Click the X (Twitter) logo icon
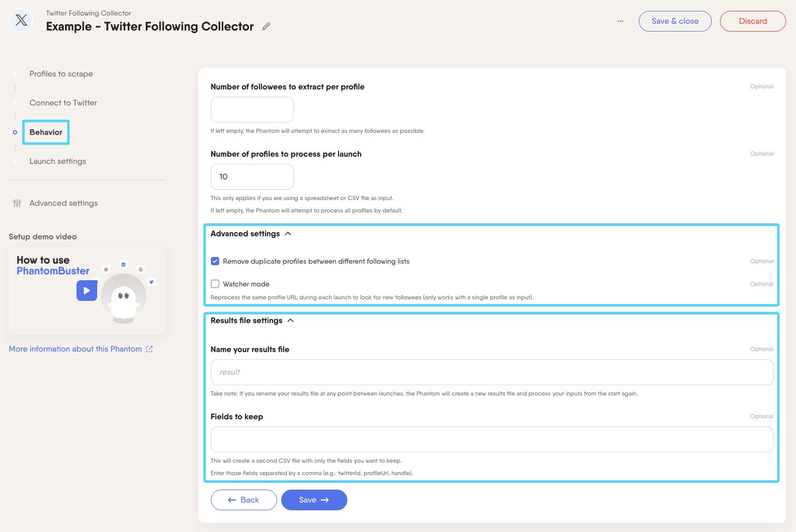Image resolution: width=796 pixels, height=532 pixels. tap(21, 21)
